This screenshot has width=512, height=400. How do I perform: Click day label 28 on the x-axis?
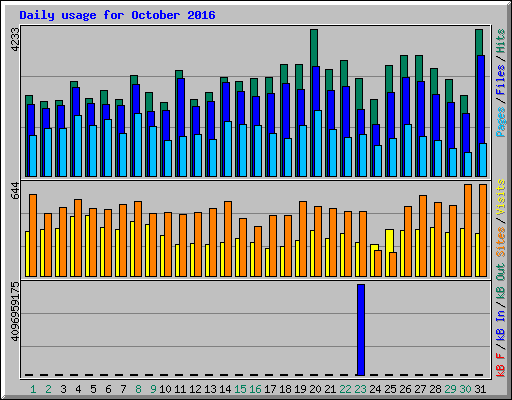435,389
